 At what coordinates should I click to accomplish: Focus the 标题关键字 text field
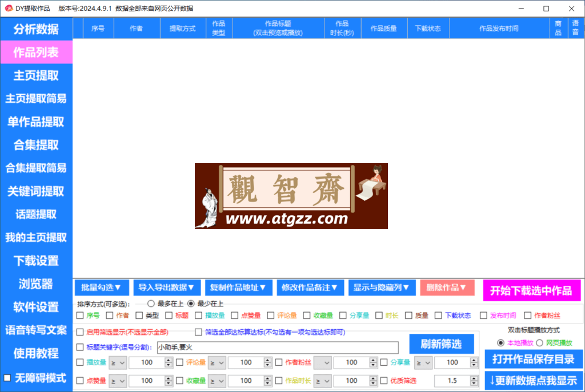click(278, 347)
